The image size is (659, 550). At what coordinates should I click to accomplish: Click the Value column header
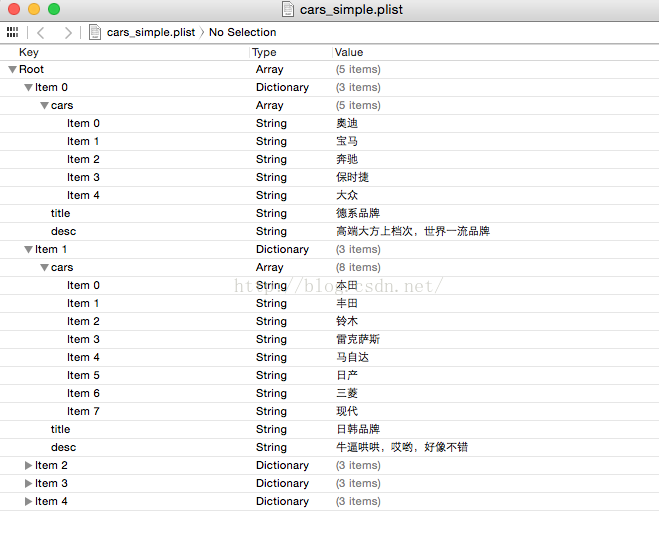[349, 53]
